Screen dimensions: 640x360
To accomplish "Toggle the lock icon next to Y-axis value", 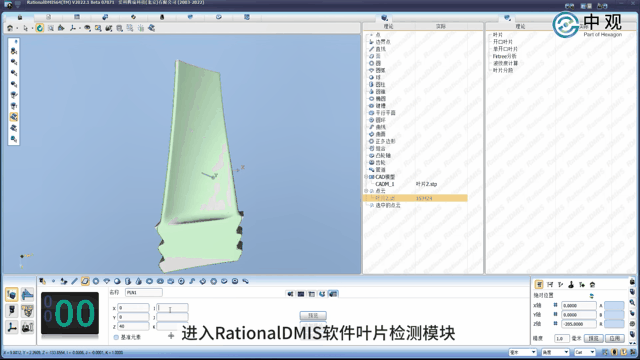I will pyautogui.click(x=556, y=315).
